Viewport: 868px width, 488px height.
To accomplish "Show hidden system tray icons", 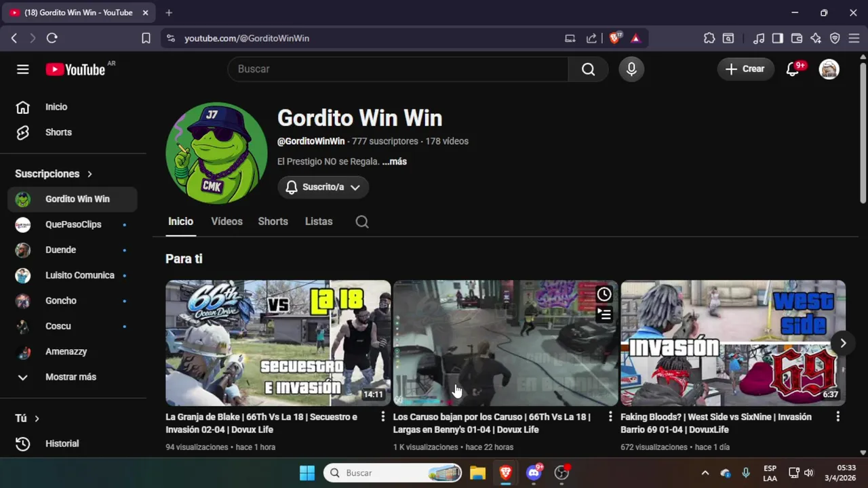I will click(x=705, y=472).
